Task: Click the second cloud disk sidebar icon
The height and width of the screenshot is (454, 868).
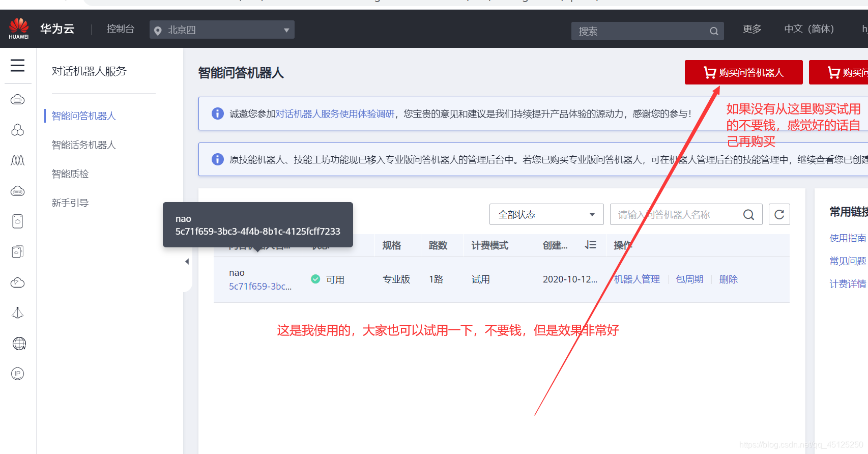Action: tap(18, 191)
